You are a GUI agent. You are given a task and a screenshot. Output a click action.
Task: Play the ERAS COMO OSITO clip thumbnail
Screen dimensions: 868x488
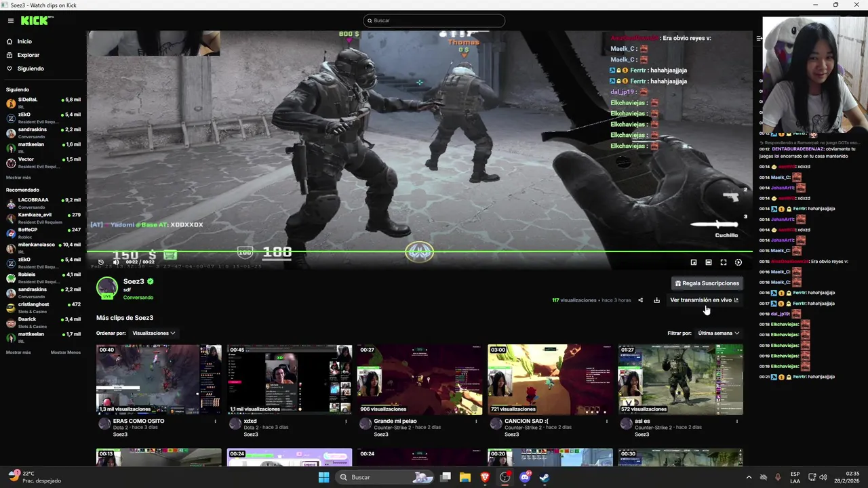point(159,380)
